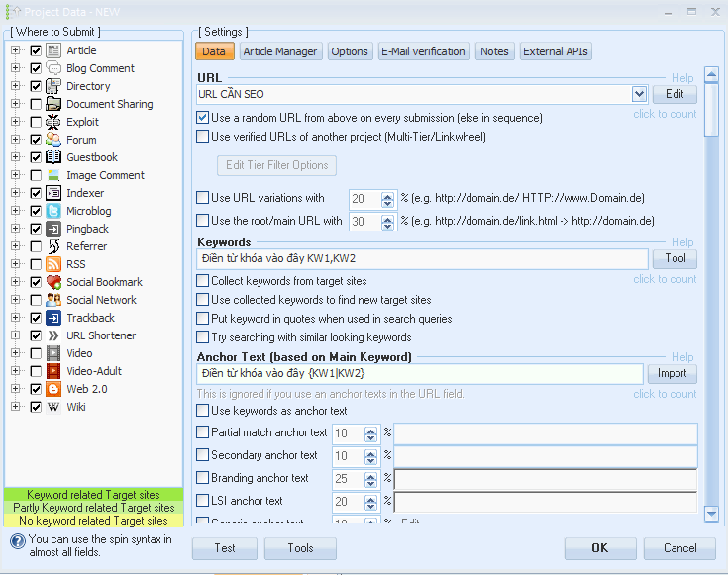Check Use URL variations with

202,198
